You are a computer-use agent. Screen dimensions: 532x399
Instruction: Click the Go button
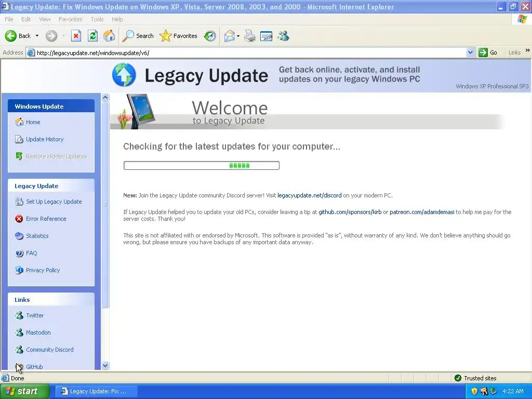click(488, 52)
